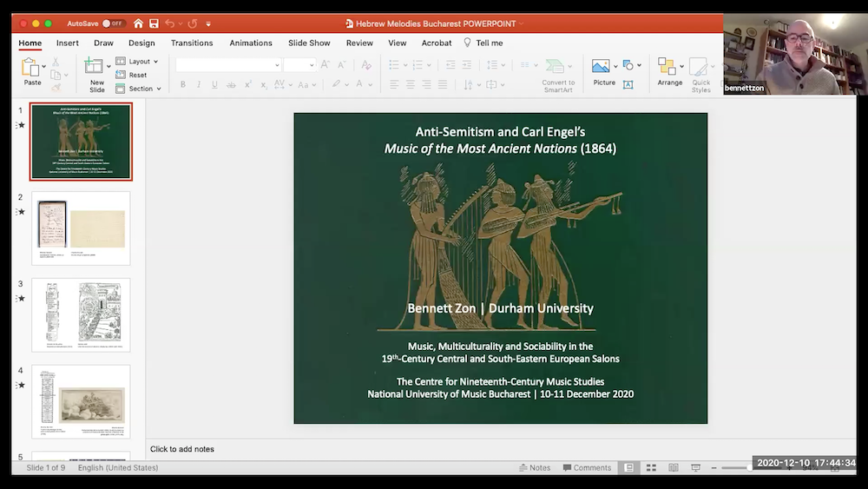Click the Superscript icon
The height and width of the screenshot is (489, 868).
(x=248, y=84)
